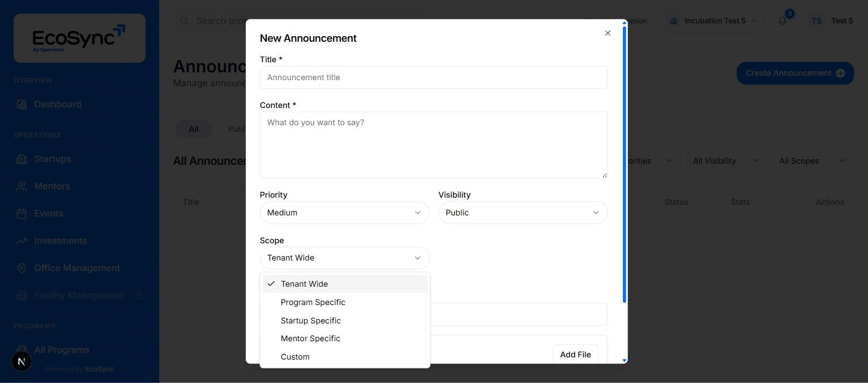Select Program Specific scope option
The width and height of the screenshot is (868, 383).
345,302
